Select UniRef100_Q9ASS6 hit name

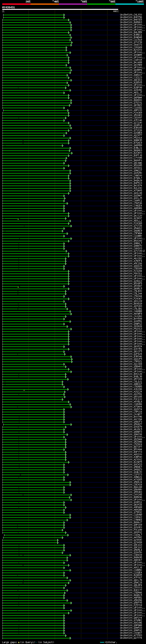[131, 435]
